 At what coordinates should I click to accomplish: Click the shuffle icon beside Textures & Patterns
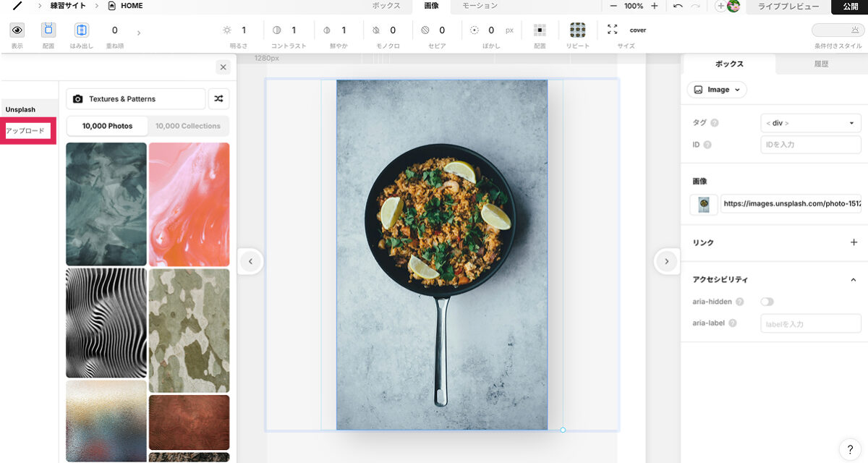click(x=218, y=99)
